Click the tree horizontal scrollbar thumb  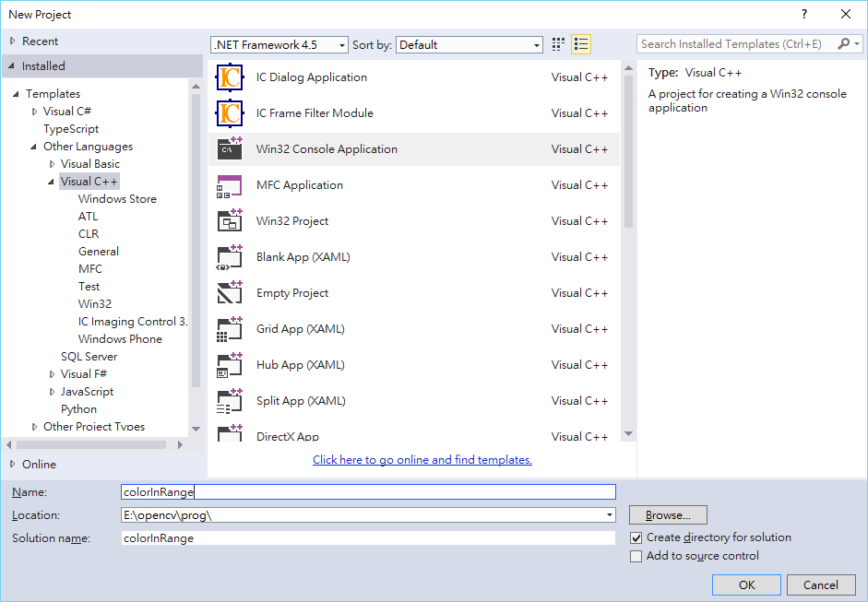coord(91,445)
